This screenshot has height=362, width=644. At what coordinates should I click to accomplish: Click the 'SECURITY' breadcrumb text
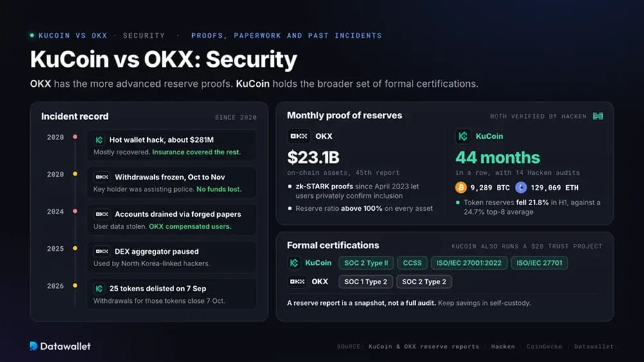coord(144,36)
